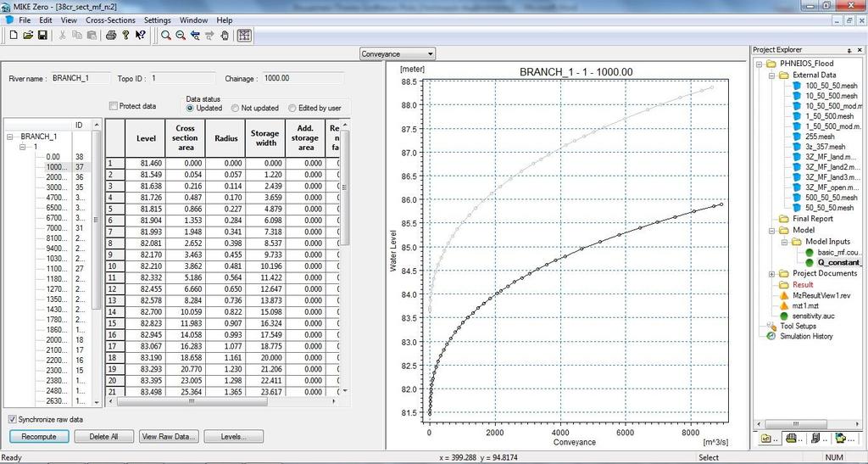Screen dimensions: 868x464
Task: Create a new file from toolbar
Action: [14, 36]
